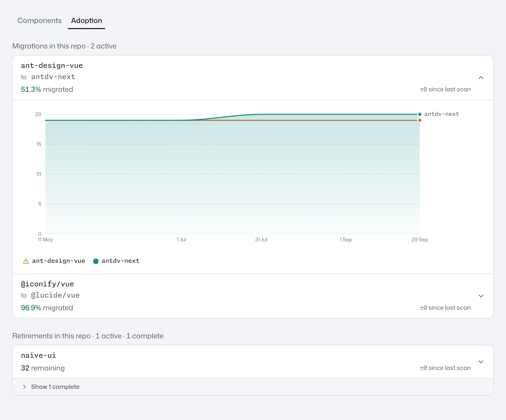This screenshot has width=506, height=420.
Task: Click the 1 Sep axis label
Action: (x=346, y=240)
